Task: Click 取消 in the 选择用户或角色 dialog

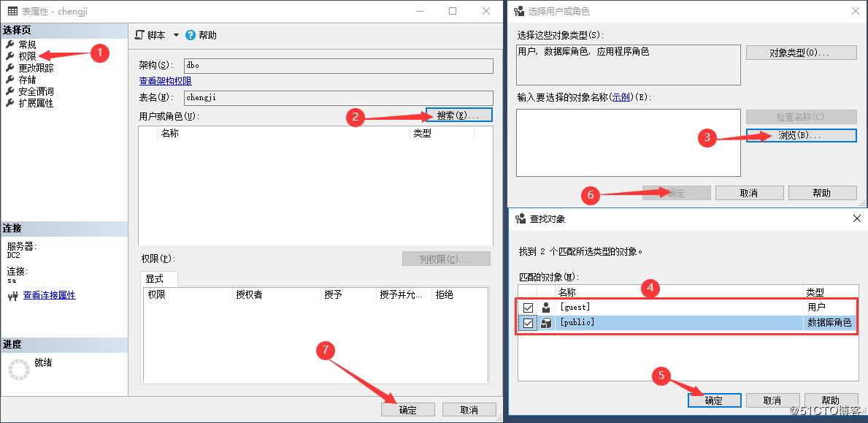Action: pyautogui.click(x=749, y=193)
